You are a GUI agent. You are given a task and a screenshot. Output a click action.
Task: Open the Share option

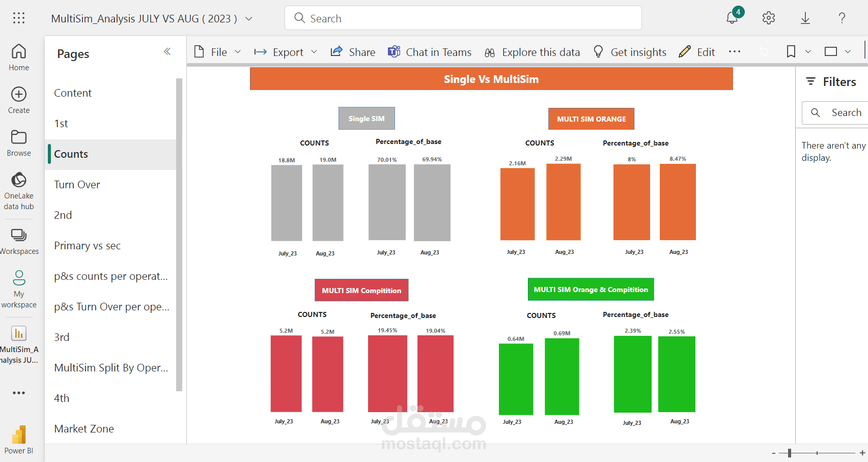click(352, 51)
